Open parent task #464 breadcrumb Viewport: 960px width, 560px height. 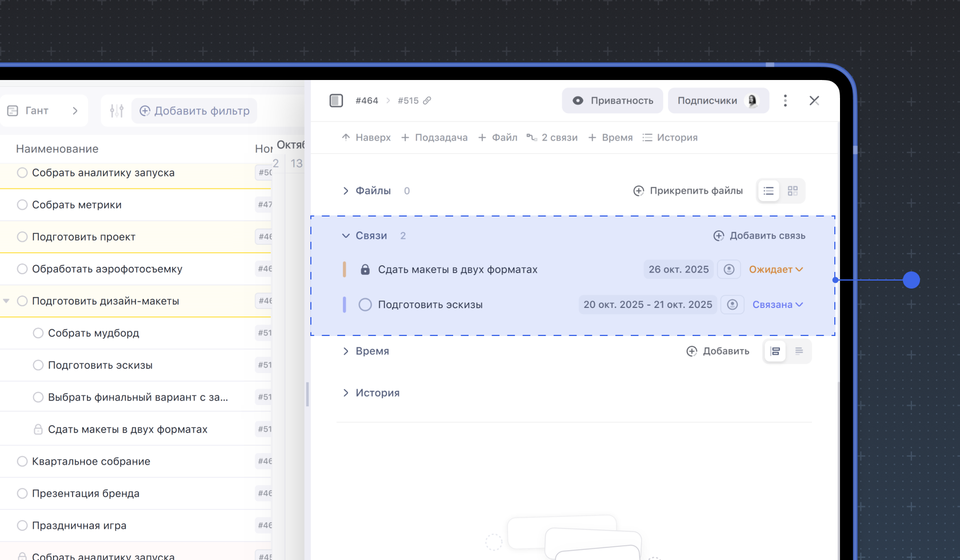367,101
